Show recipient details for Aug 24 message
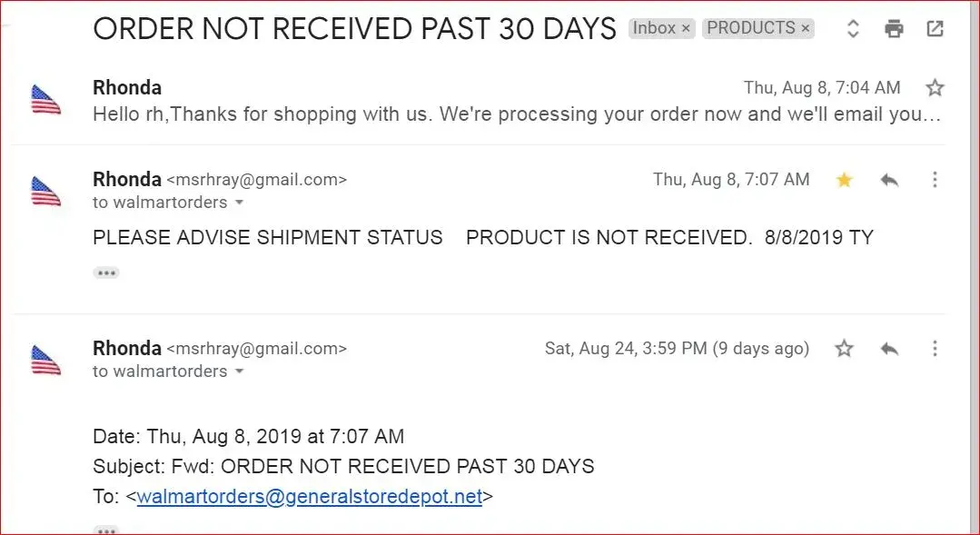Image resolution: width=980 pixels, height=535 pixels. tap(240, 372)
